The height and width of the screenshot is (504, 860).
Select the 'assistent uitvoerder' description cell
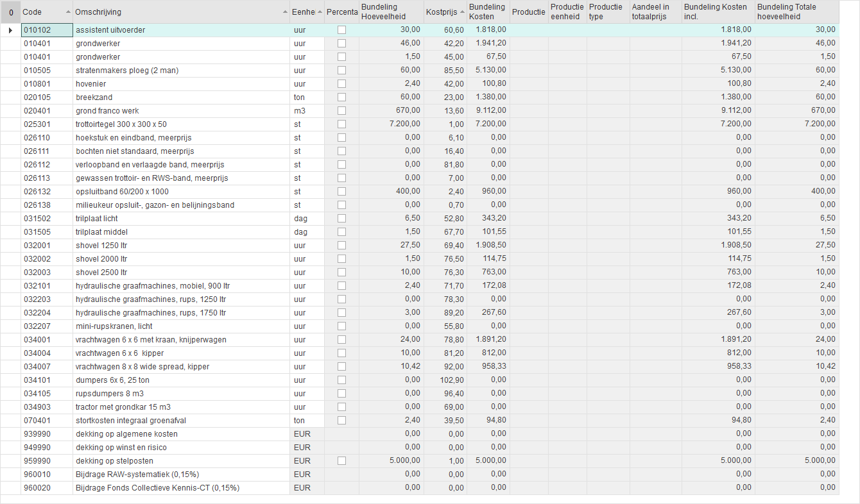click(x=182, y=30)
